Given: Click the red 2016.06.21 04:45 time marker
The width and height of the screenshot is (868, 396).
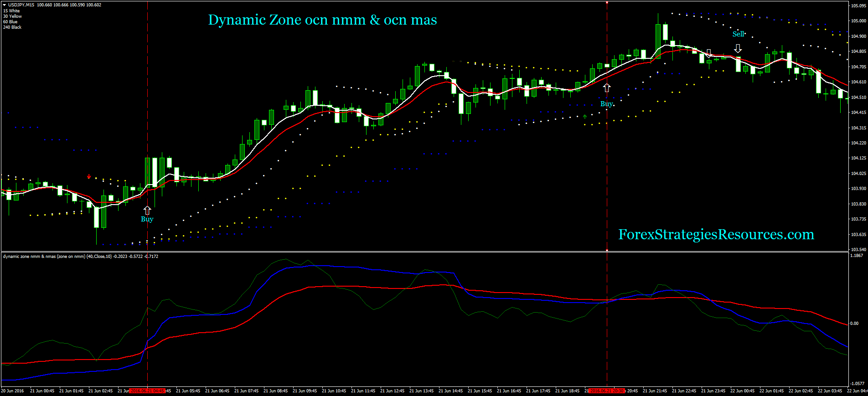Looking at the screenshot, I should [147, 391].
